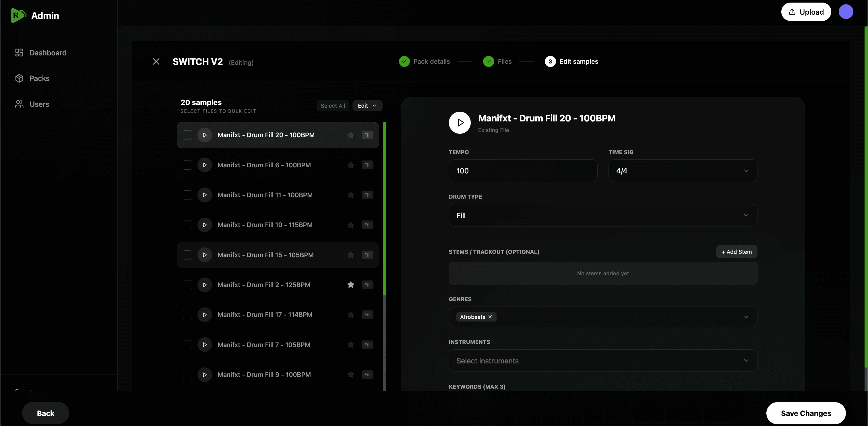Click the Add Stem button
This screenshot has height=426, width=868.
tap(737, 252)
